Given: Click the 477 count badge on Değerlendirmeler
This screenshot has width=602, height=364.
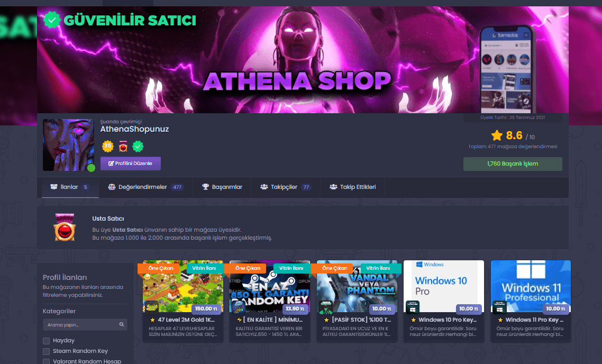Looking at the screenshot, I should coord(177,187).
